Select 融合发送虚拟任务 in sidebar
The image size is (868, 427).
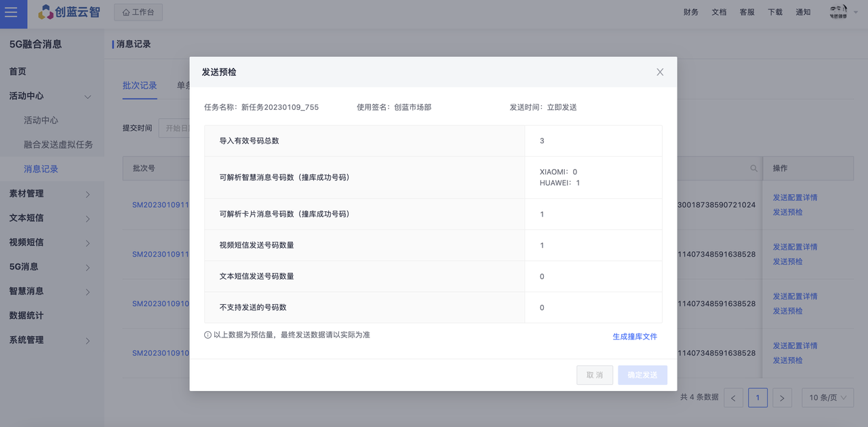click(58, 145)
